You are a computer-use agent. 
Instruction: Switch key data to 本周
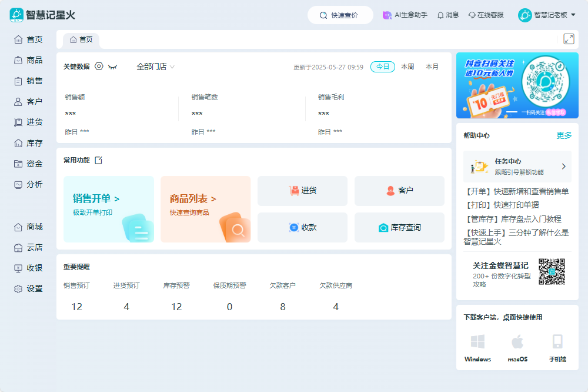(x=407, y=67)
